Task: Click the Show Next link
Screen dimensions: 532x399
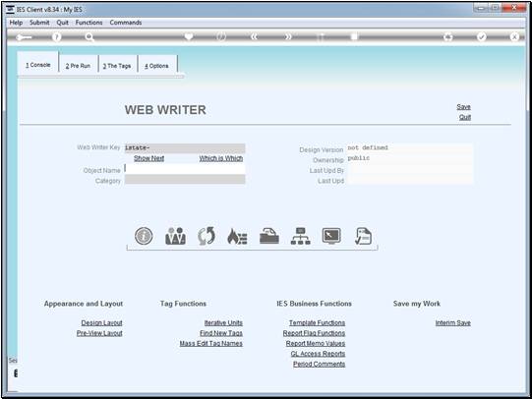Action: click(148, 158)
